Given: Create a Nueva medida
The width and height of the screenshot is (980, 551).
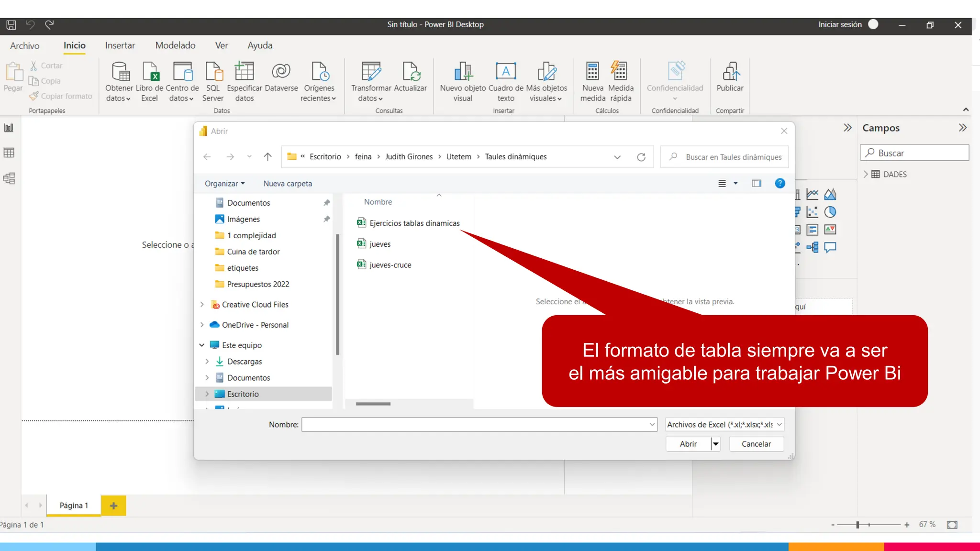Looking at the screenshot, I should pos(593,81).
